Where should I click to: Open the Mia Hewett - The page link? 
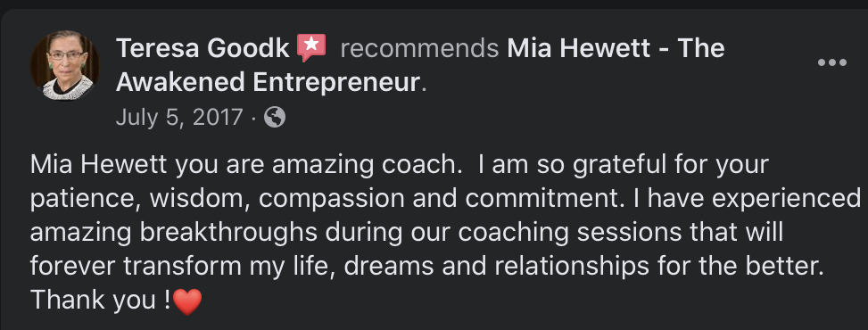(616, 49)
